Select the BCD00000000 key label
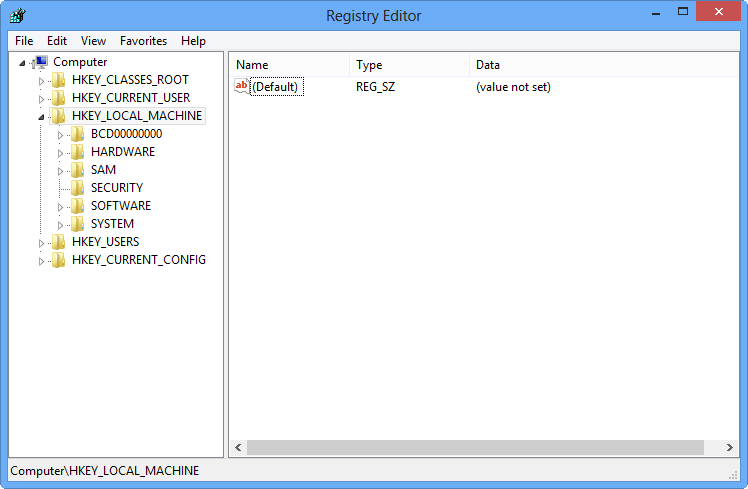 [126, 134]
